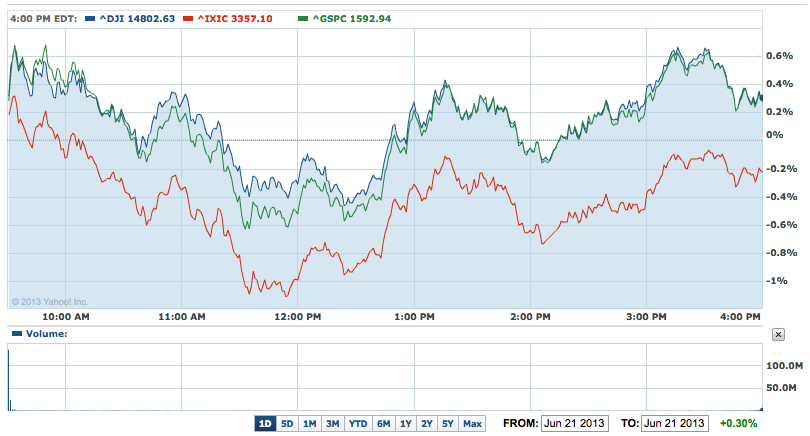810x436 pixels.
Task: Switch to the 5D range
Action: (x=287, y=423)
